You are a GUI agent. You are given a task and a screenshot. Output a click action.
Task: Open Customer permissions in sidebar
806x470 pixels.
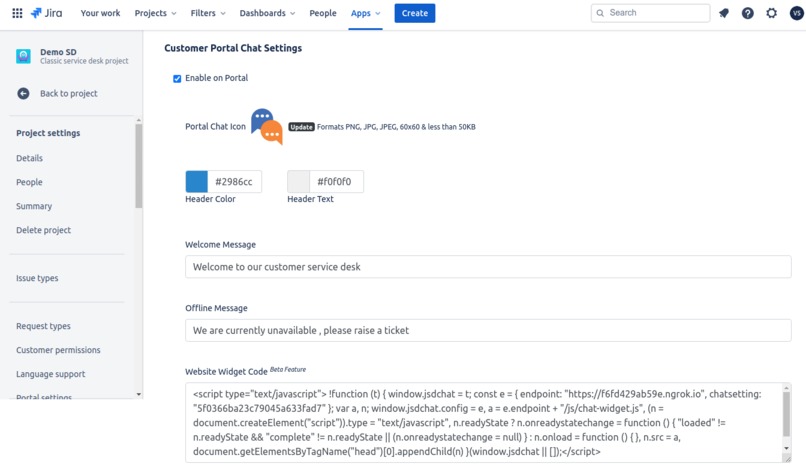pos(58,350)
